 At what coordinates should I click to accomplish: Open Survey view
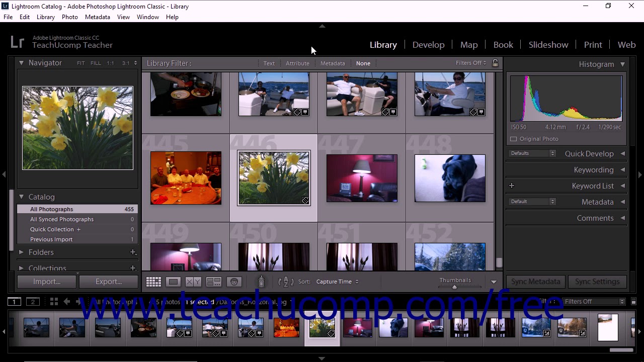click(214, 282)
